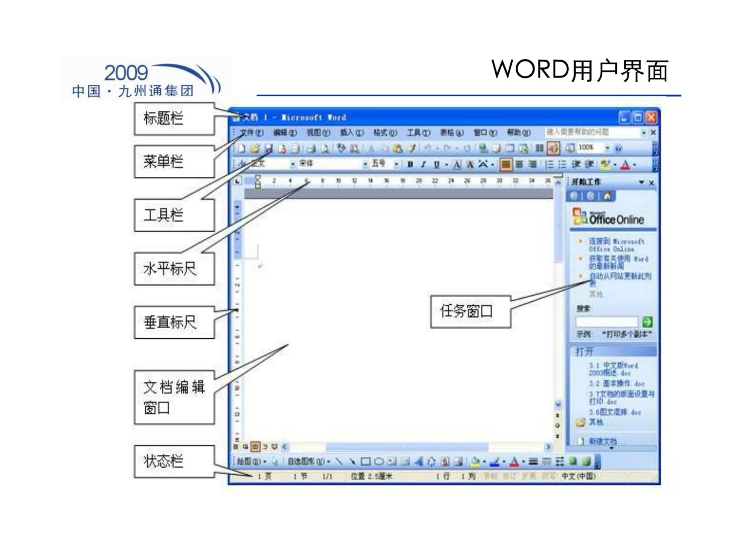
Task: Click the Line Style icon on drawing toolbar
Action: click(533, 462)
